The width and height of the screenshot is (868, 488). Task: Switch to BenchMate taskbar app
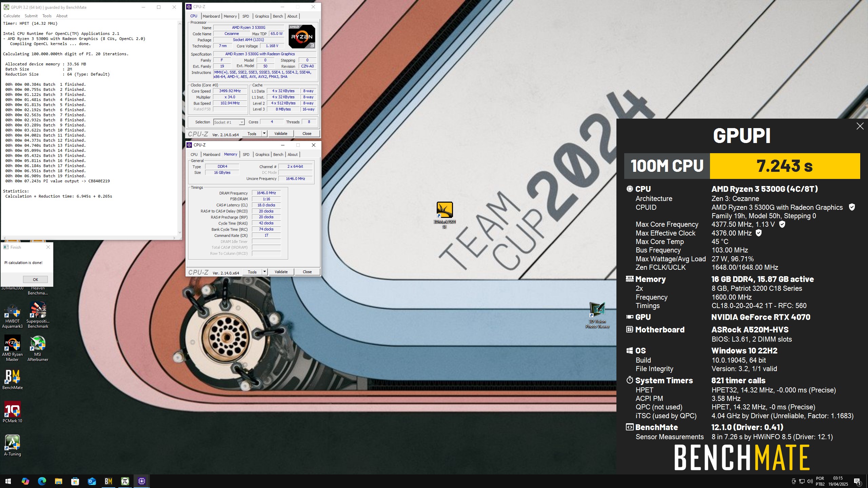pos(108,481)
